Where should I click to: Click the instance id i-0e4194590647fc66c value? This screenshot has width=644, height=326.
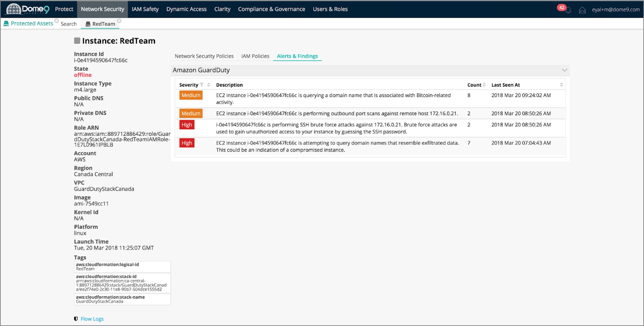click(x=101, y=60)
